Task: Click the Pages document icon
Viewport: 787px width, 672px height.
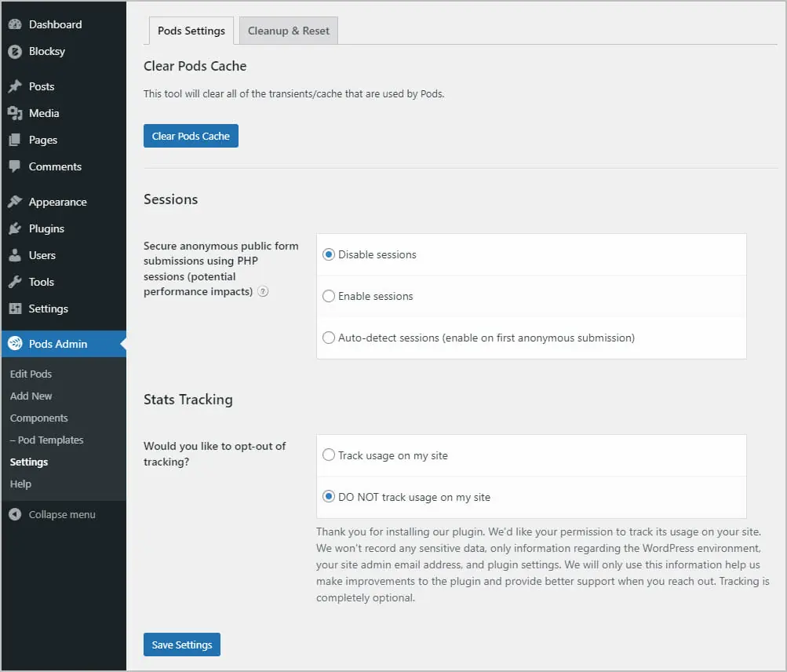Action: (15, 140)
